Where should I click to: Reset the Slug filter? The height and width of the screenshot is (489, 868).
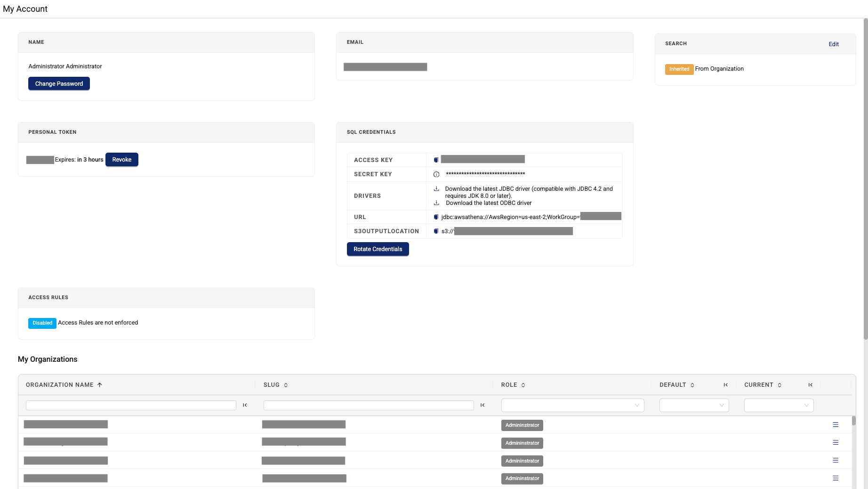pos(482,405)
